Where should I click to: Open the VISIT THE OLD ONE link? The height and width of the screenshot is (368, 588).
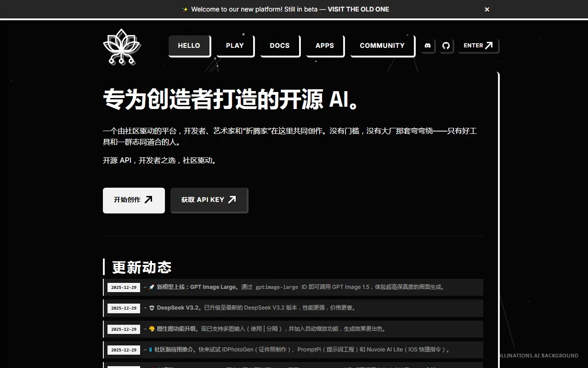(358, 9)
